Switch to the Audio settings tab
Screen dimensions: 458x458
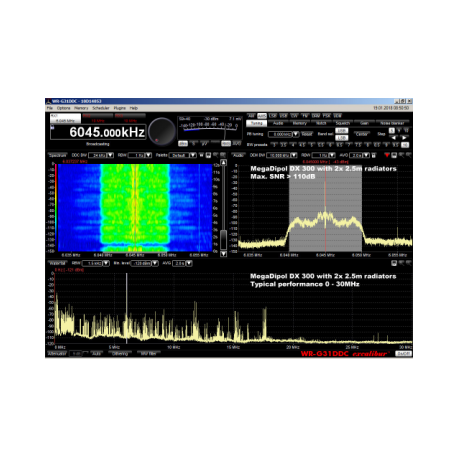(x=278, y=123)
